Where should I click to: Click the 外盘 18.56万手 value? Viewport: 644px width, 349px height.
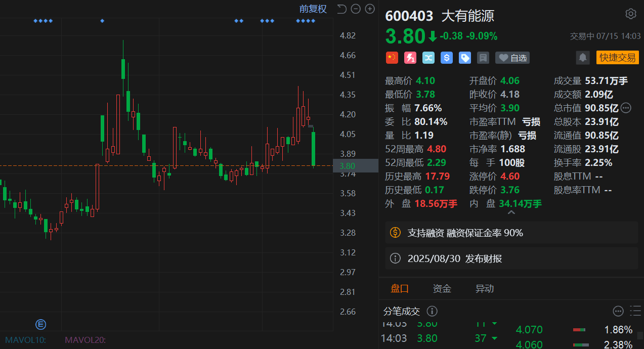436,203
